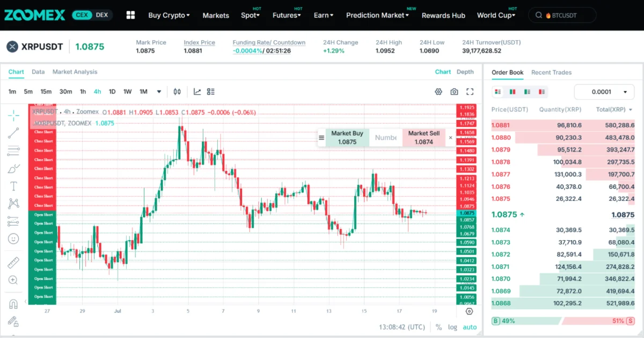Select the horizontal lines Fibonacci tool
The width and height of the screenshot is (644, 338).
(x=13, y=150)
